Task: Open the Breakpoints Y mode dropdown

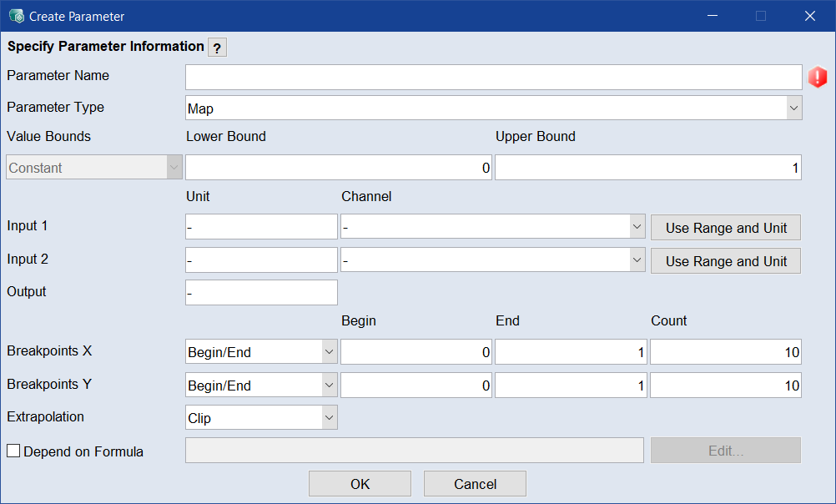Action: 261,386
